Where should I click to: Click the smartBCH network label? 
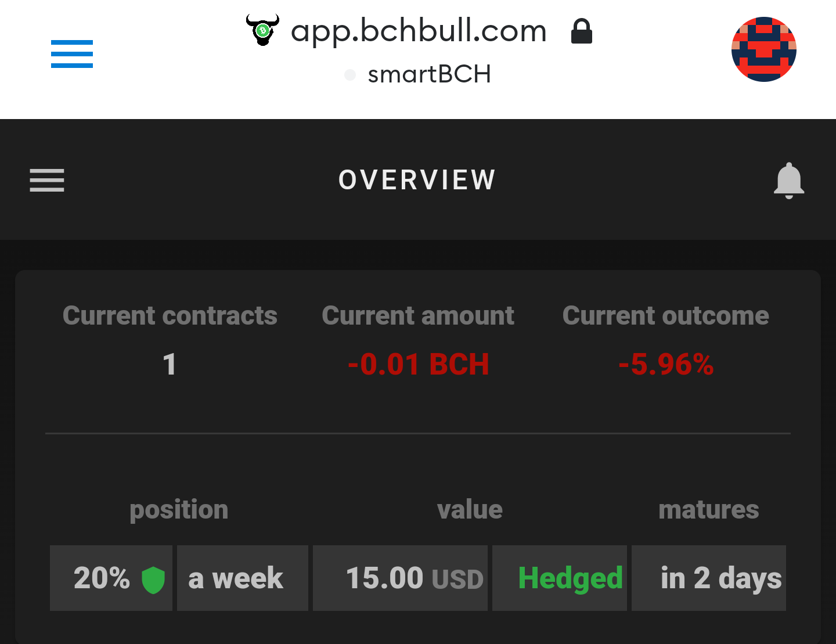point(430,74)
